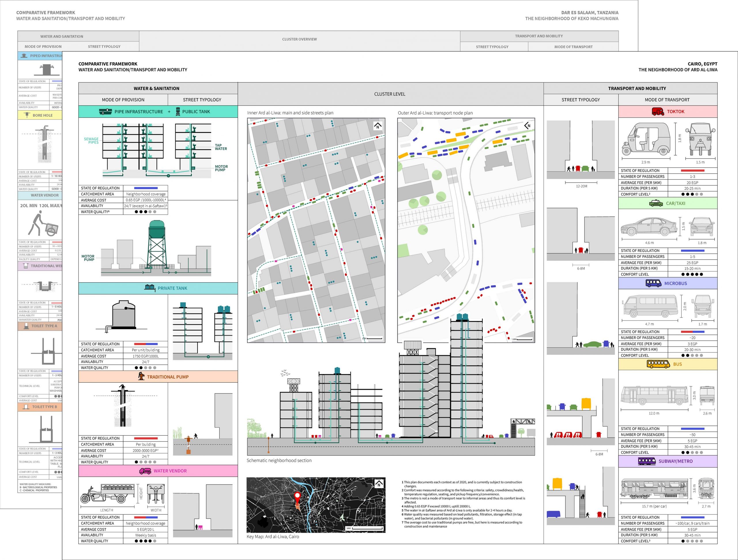Click 'CLUSTER OVERVIEW' header on back sheet
The width and height of the screenshot is (738, 560).
coord(300,40)
